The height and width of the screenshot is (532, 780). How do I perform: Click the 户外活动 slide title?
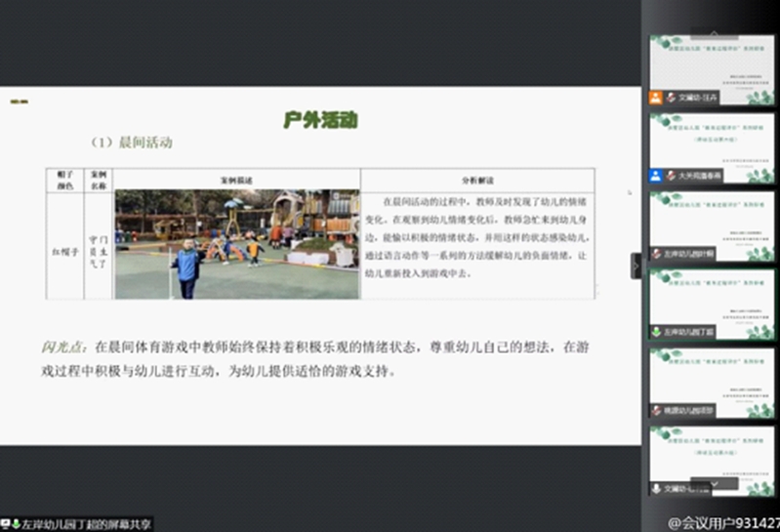click(320, 120)
